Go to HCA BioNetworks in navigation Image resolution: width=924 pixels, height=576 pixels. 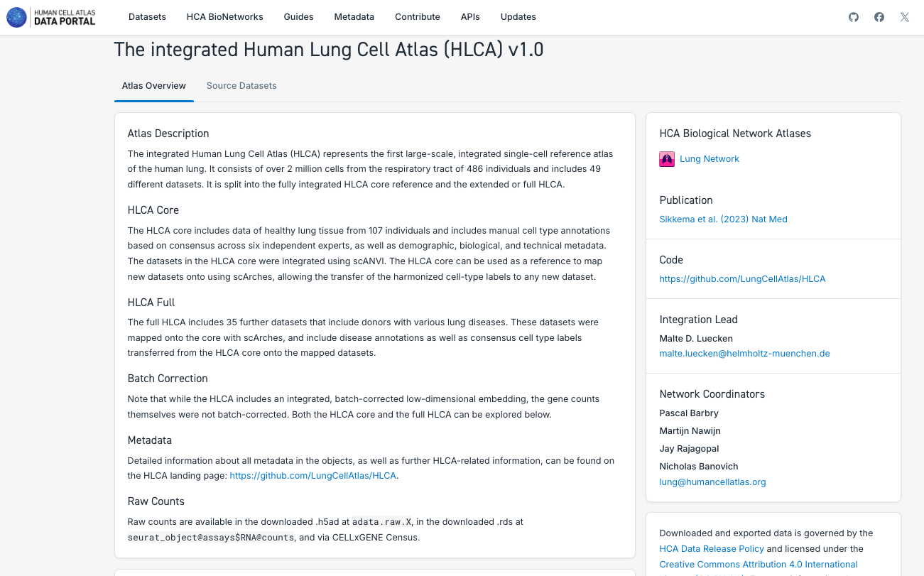pos(224,17)
